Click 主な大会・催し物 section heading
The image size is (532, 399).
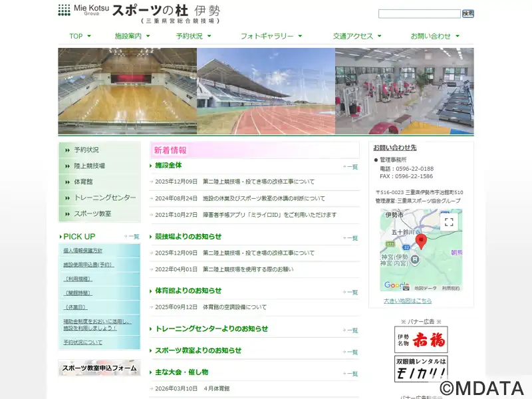(182, 372)
